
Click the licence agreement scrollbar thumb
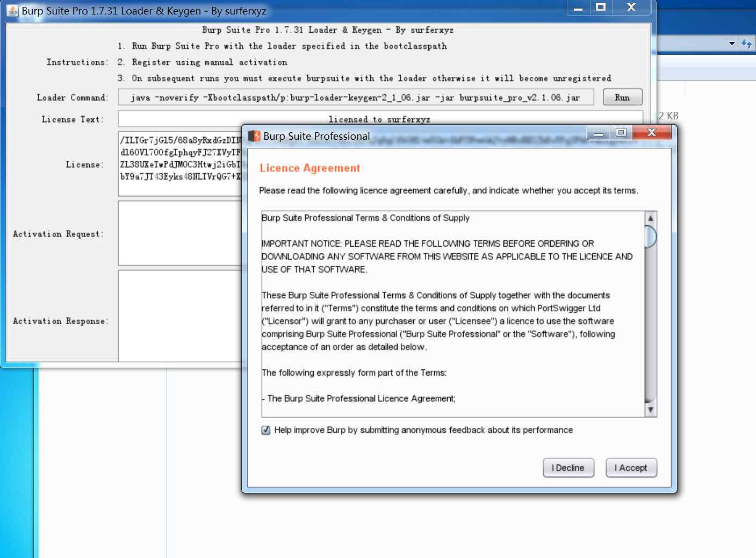point(651,237)
